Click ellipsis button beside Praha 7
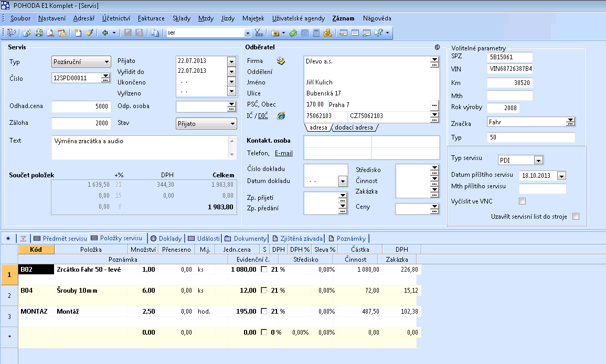606x364 pixels. [434, 105]
